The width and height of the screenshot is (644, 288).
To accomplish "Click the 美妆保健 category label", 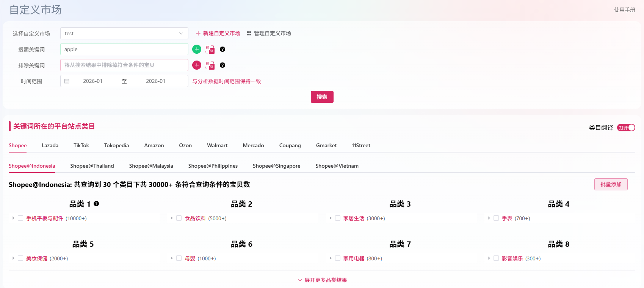I will click(x=37, y=258).
